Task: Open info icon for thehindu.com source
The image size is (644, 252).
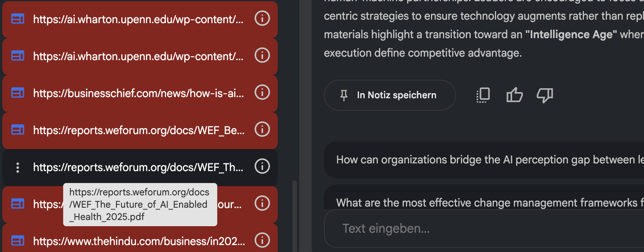Action: click(262, 240)
